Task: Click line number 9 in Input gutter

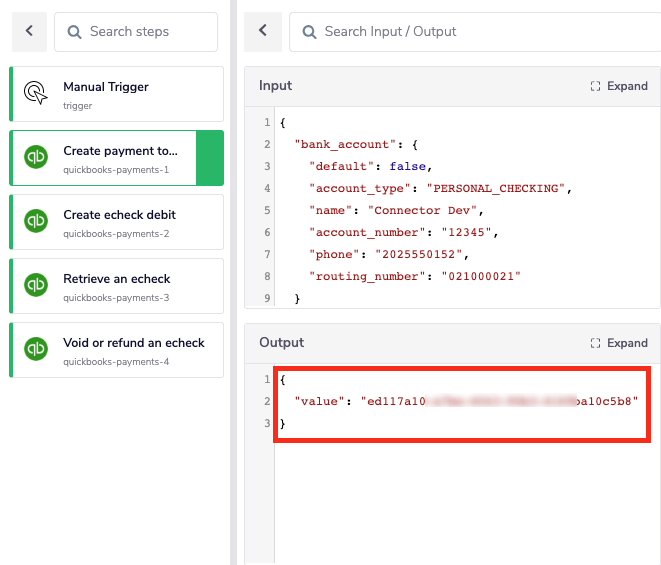Action: 267,299
